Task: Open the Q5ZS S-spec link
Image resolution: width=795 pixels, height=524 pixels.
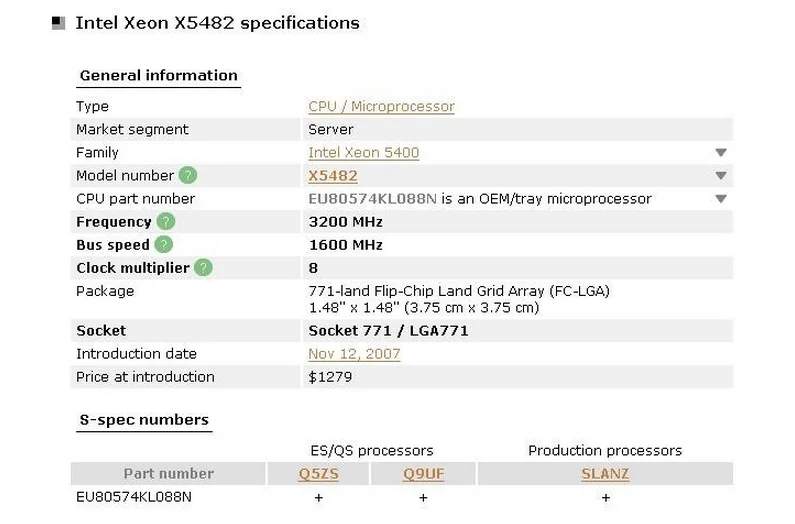Action: click(x=319, y=474)
